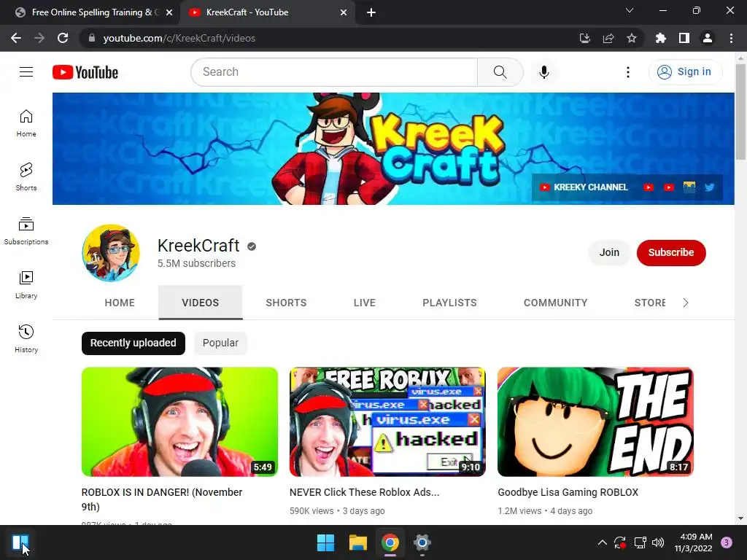
Task: Open Goodbye Lisa Gaming ROBLOX thumbnail
Action: coord(595,421)
